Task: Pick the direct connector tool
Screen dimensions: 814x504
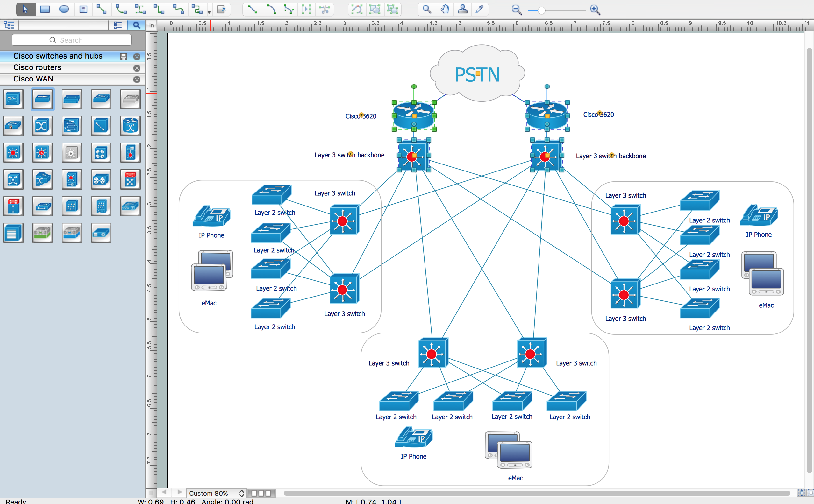Action: coord(101,9)
